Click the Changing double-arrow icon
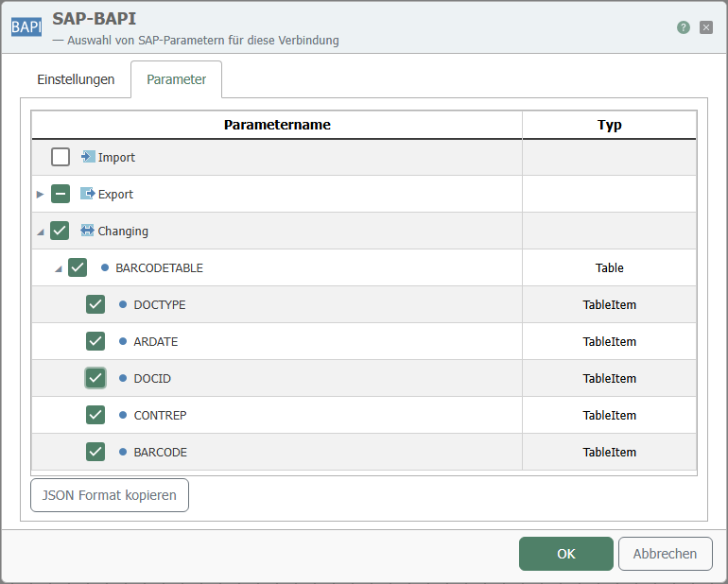Image resolution: width=728 pixels, height=584 pixels. tap(87, 231)
